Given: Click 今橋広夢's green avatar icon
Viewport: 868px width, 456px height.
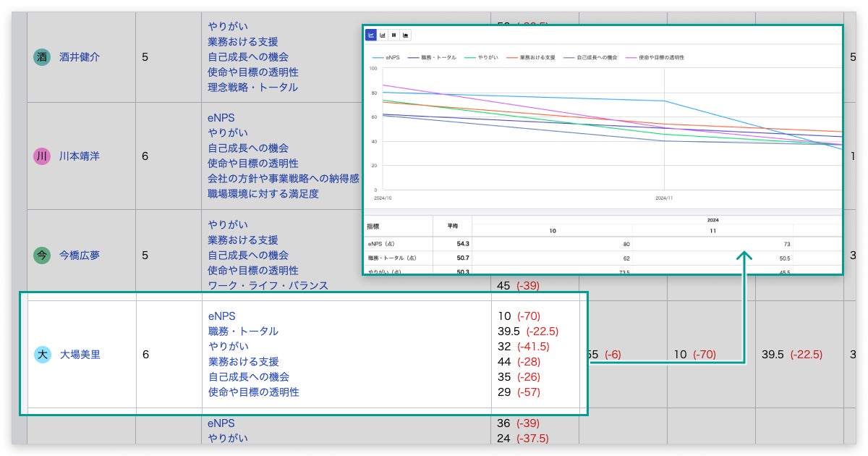Looking at the screenshot, I should click(42, 255).
